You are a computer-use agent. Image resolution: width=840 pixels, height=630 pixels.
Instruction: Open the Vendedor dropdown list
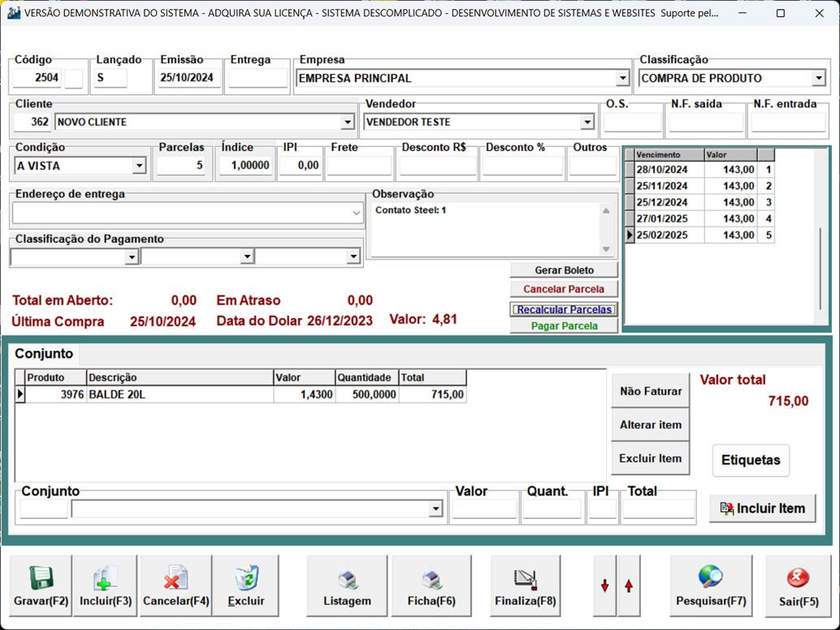(588, 121)
